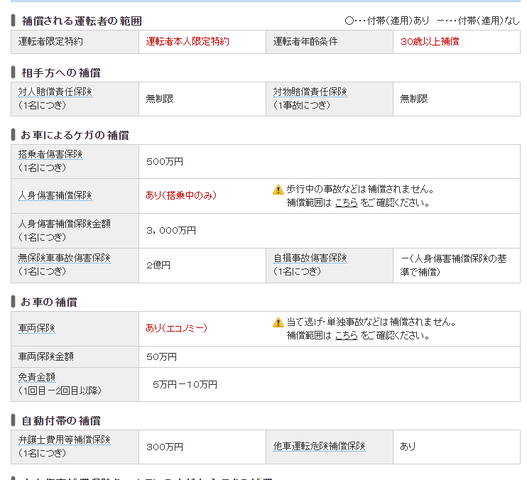Click the 人身傷害補償保険金額 label
The width and height of the screenshot is (527, 480).
click(64, 224)
